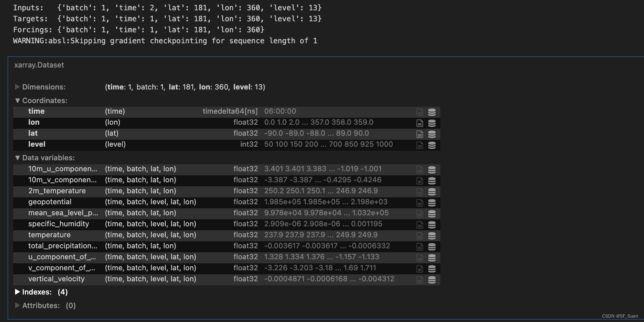Show attributes icon for u_component_of row
The image size is (644, 322).
point(420,257)
